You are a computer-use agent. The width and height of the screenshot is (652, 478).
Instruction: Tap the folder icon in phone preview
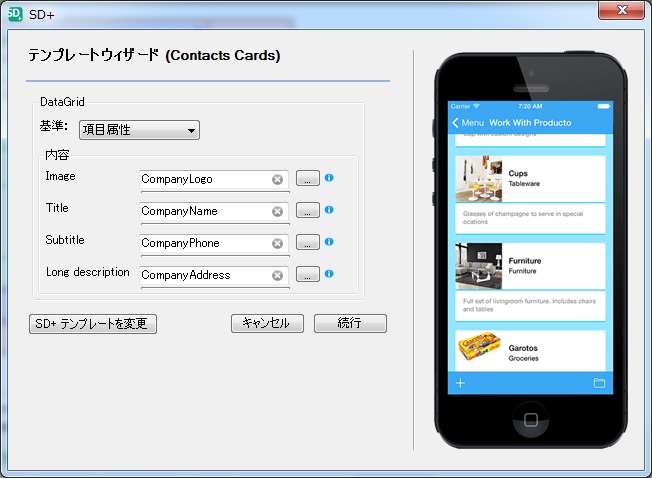pos(599,383)
